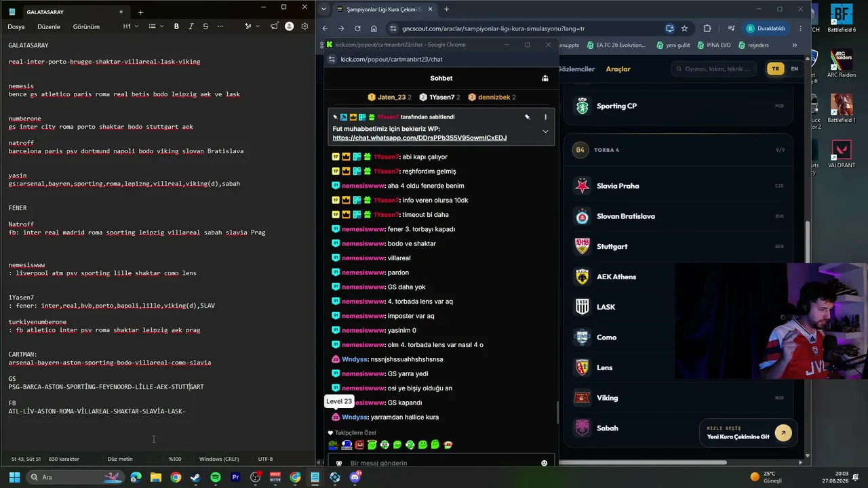Viewport: 868px width, 488px height.
Task: Click UTF-8 encoding in Notepad status bar
Action: point(265,459)
